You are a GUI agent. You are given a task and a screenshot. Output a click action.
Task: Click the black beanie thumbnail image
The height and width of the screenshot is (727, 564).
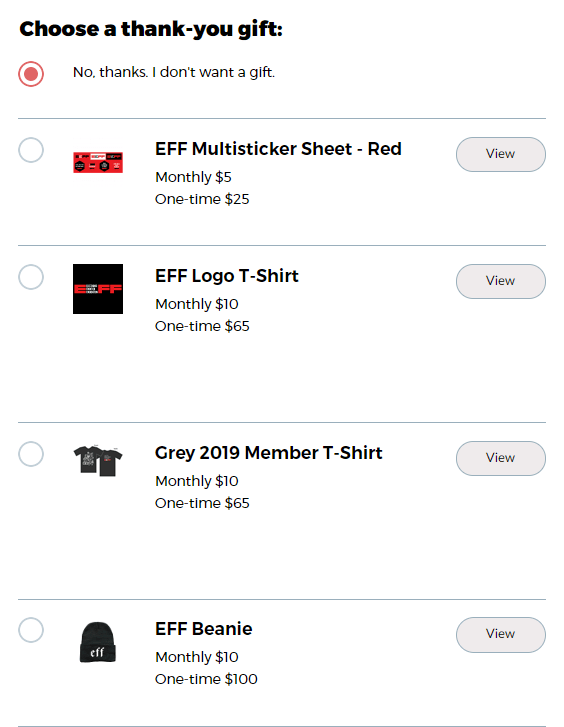click(98, 643)
